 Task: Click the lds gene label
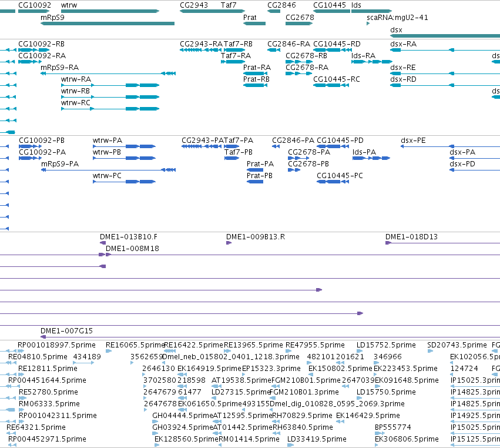point(356,5)
